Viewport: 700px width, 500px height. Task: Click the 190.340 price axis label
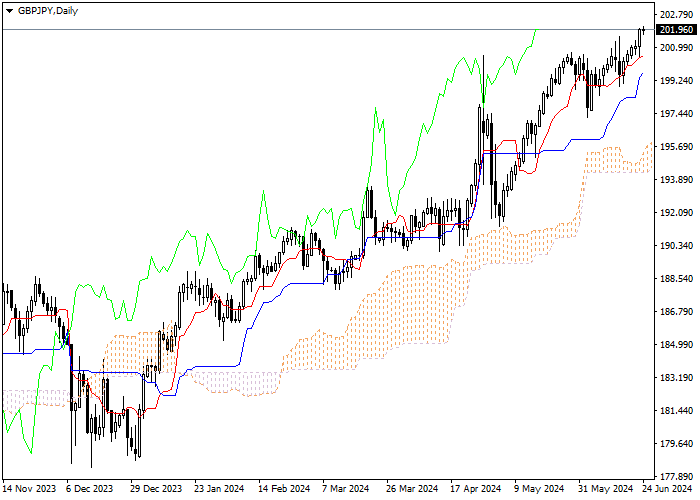pyautogui.click(x=676, y=246)
